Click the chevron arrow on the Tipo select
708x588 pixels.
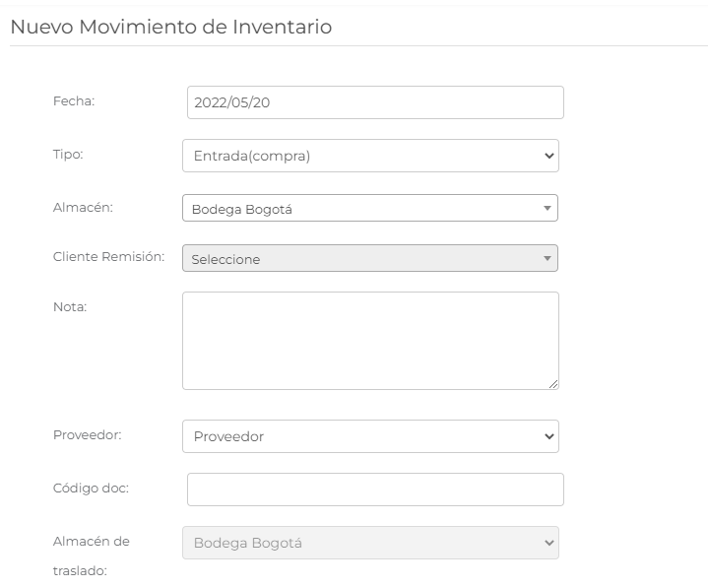pyautogui.click(x=548, y=156)
